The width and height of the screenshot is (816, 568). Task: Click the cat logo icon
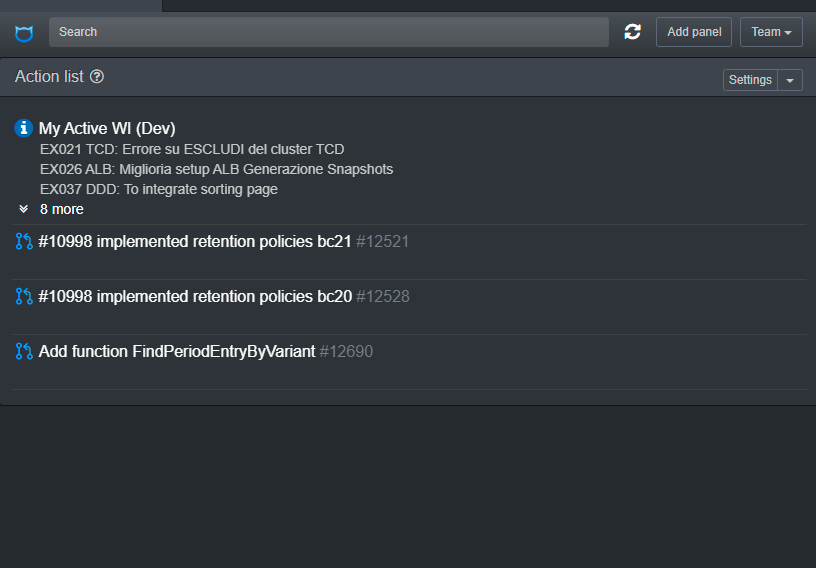pyautogui.click(x=24, y=33)
